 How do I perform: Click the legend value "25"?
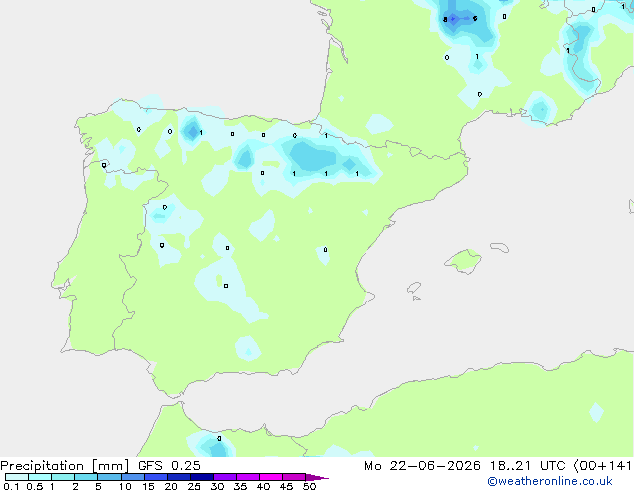click(194, 486)
